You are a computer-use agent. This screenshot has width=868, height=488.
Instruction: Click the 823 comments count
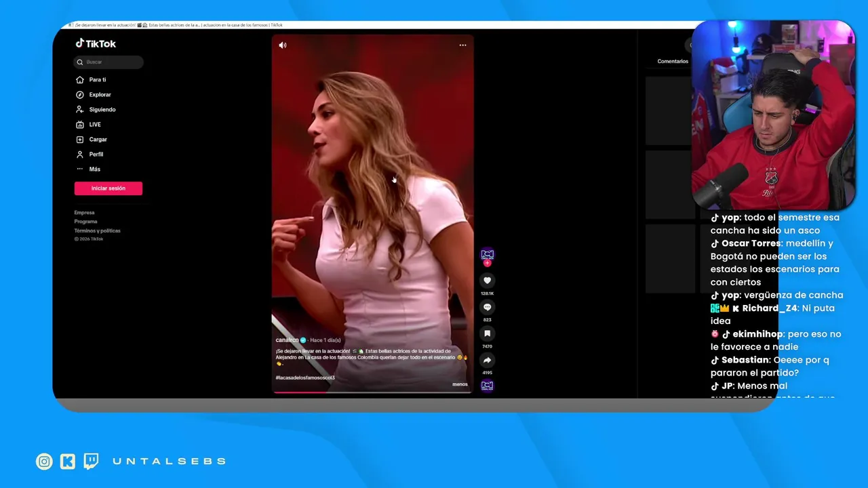tap(487, 320)
